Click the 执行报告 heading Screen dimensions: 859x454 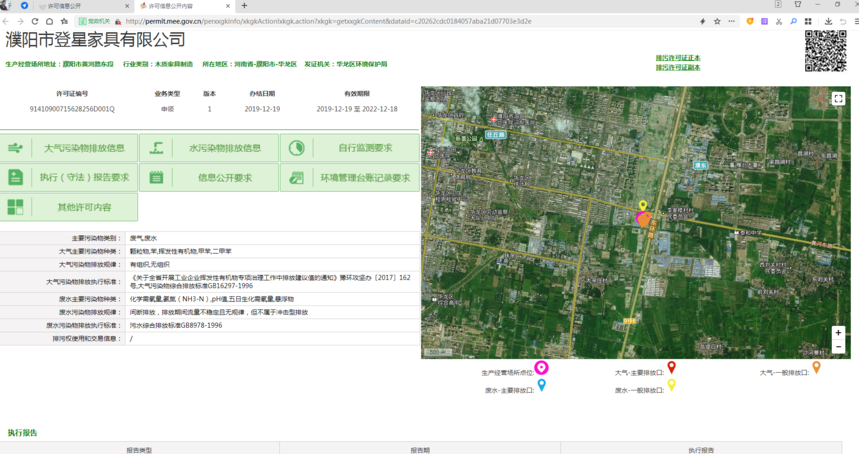point(22,433)
